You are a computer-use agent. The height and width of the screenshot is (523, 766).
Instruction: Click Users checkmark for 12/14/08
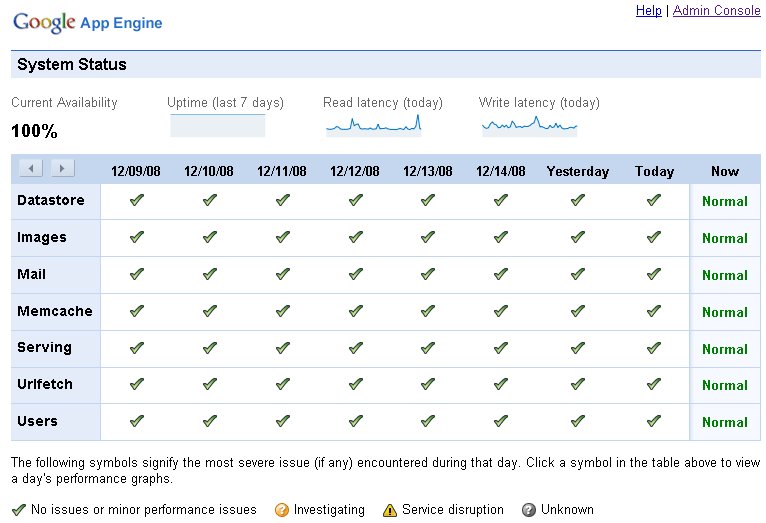point(501,421)
